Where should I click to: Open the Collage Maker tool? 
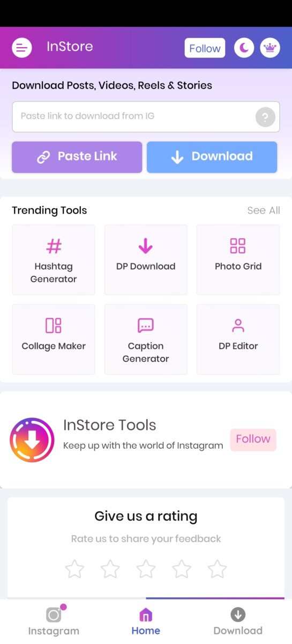(x=54, y=339)
